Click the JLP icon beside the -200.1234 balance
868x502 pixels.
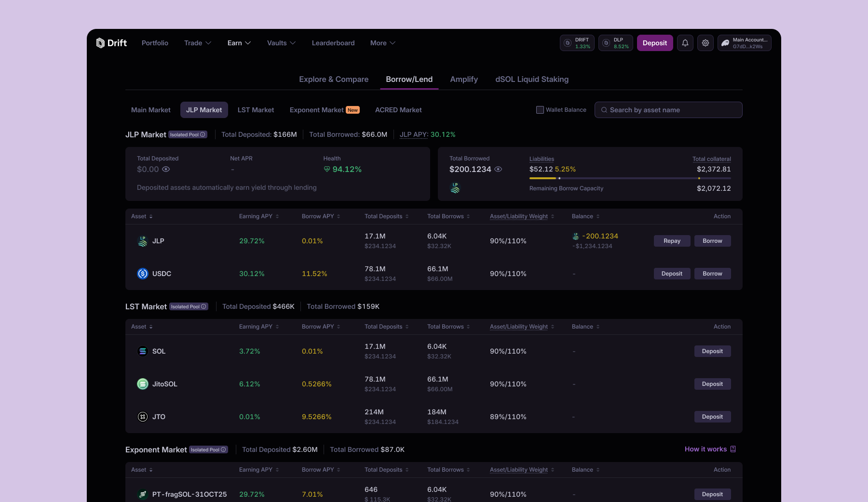pos(576,236)
